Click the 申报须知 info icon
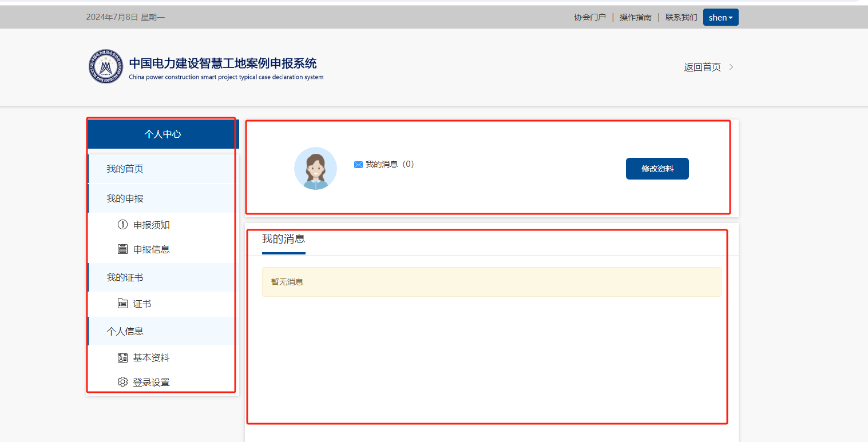 pos(122,225)
